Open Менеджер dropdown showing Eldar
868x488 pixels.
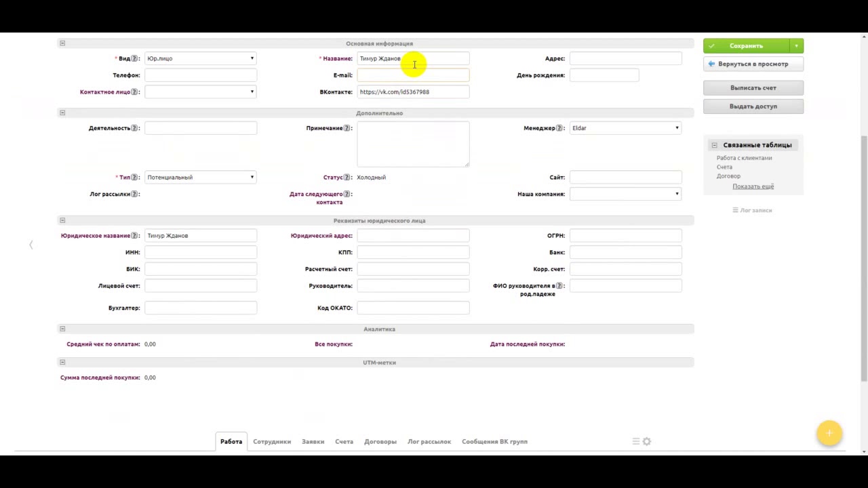pos(625,128)
